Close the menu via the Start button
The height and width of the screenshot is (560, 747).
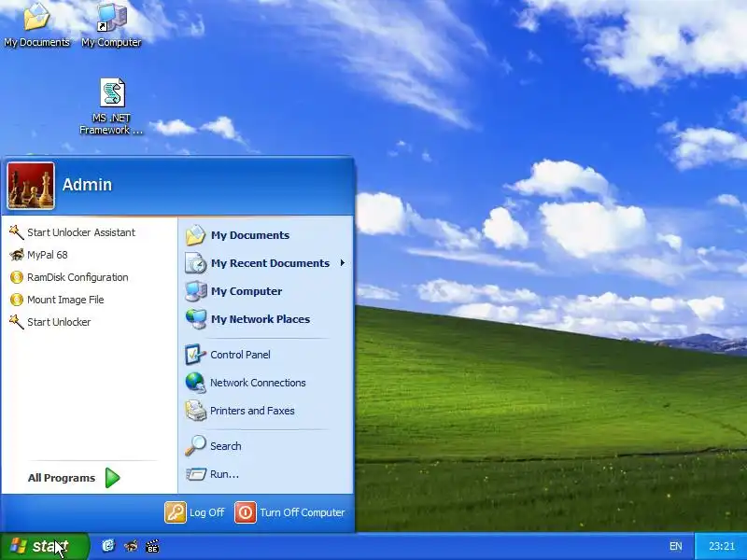tap(44, 546)
